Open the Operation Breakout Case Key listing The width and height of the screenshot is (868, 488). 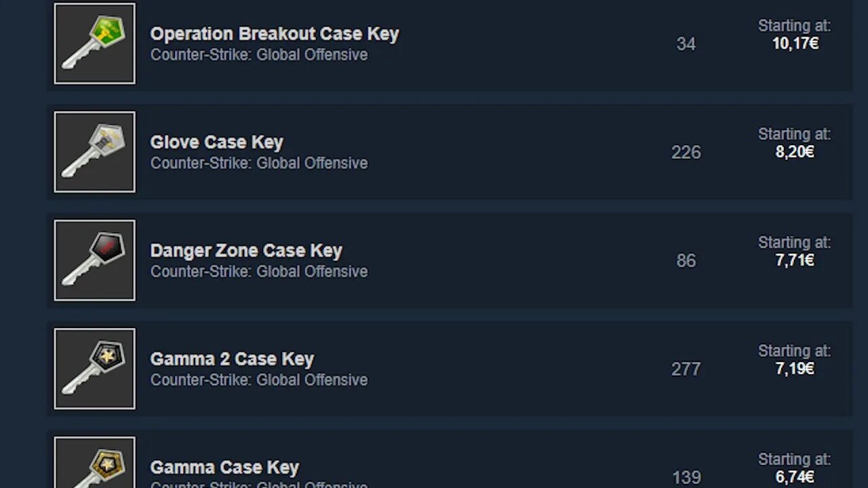point(274,34)
